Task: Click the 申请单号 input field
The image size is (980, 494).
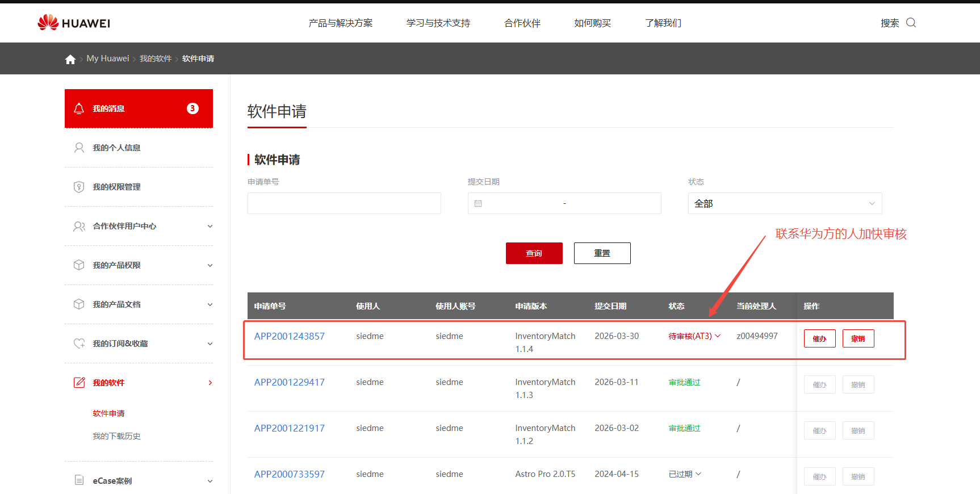Action: (344, 203)
